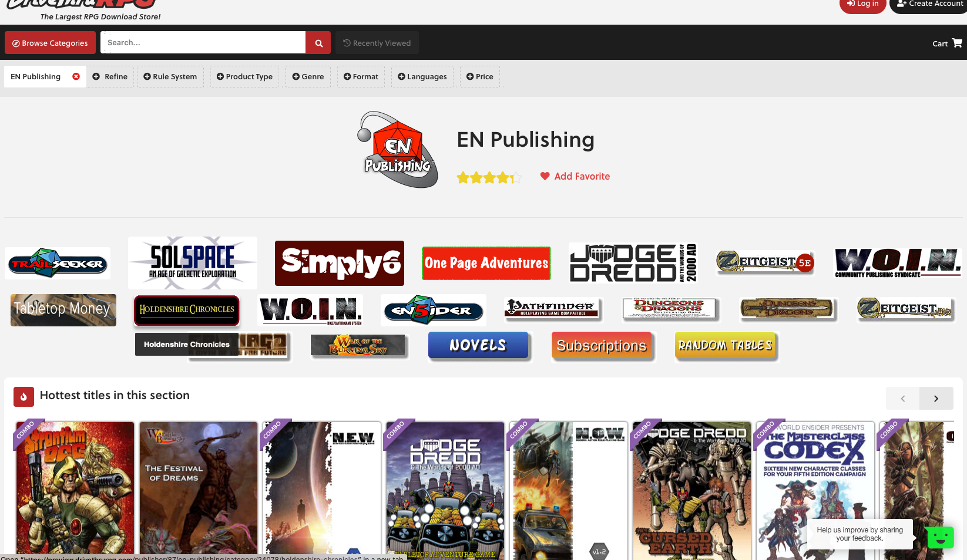Expand the Refine filter
967x560 pixels.
(110, 77)
